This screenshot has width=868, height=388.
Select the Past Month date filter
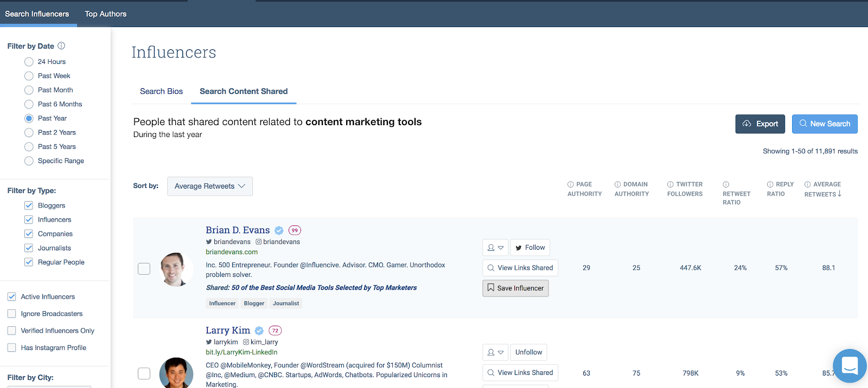[29, 90]
